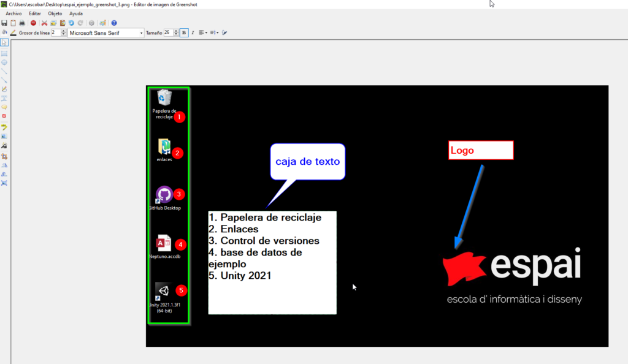Select the crop tool

point(4,156)
